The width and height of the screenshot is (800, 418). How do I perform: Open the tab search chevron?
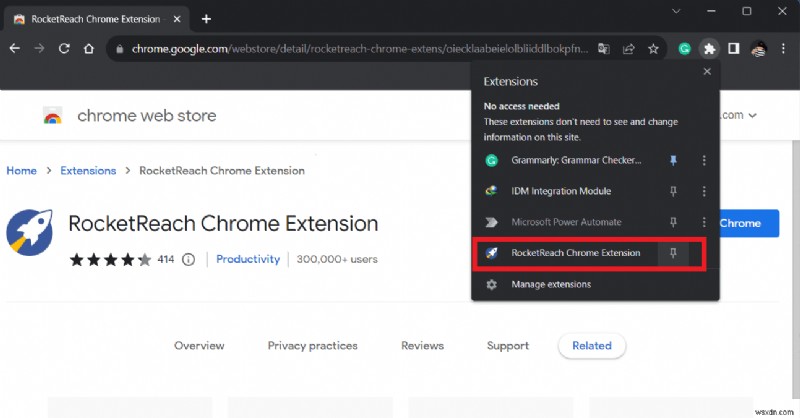point(676,11)
